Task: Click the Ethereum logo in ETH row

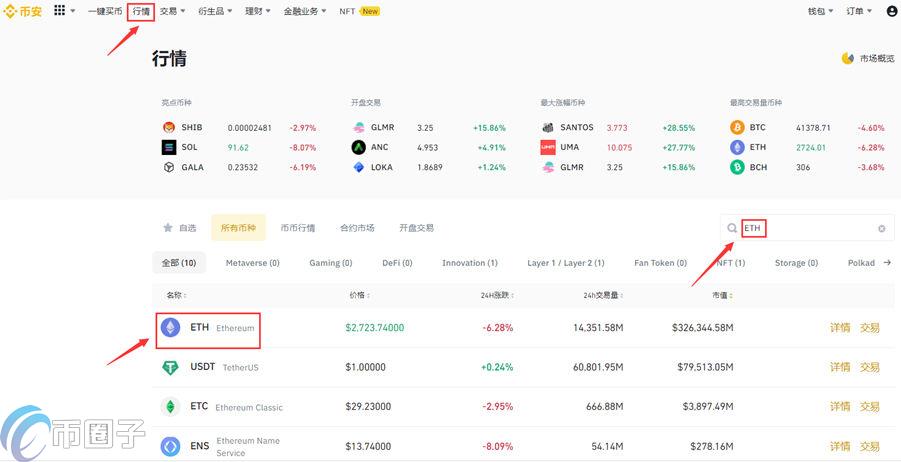Action: click(x=170, y=328)
